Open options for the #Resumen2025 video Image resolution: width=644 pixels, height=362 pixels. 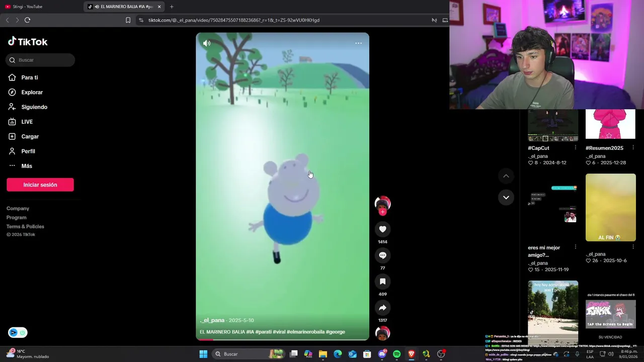[632, 148]
